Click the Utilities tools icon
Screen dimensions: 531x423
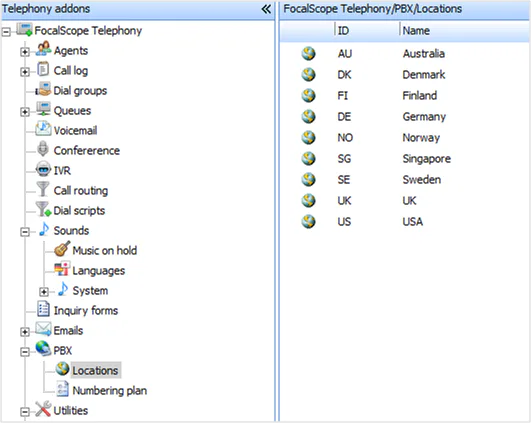click(x=43, y=409)
